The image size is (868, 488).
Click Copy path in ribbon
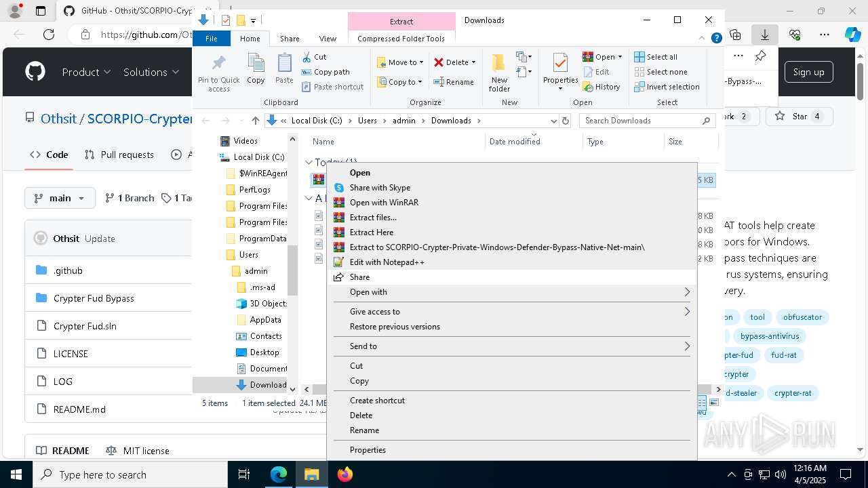click(325, 72)
